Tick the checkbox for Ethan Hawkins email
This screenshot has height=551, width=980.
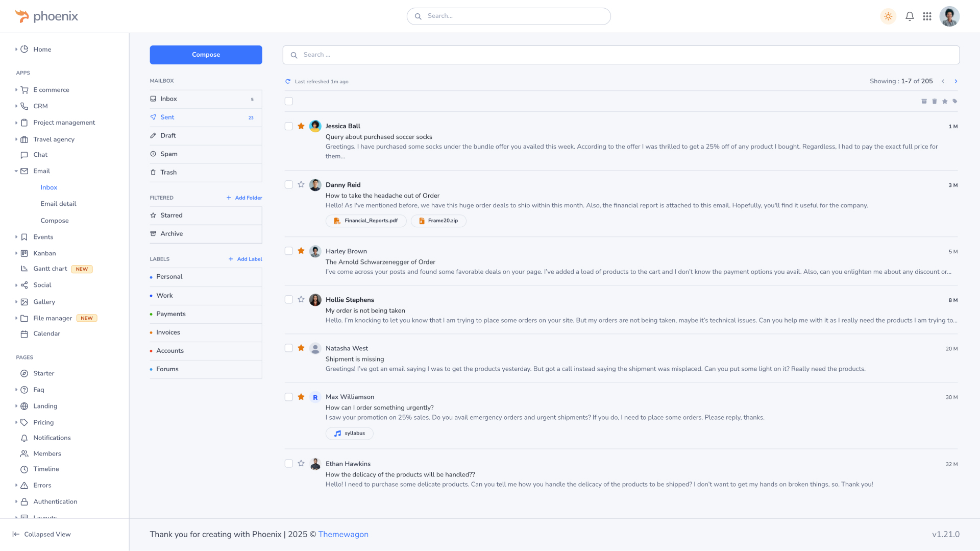tap(289, 464)
